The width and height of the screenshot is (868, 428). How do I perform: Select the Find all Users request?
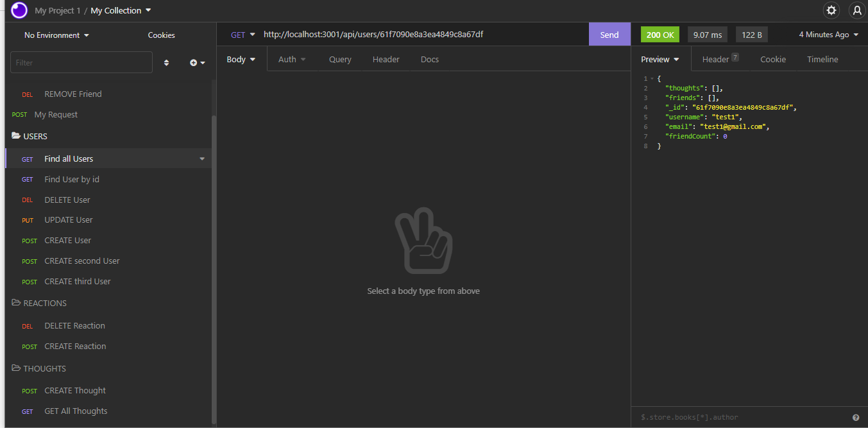coord(108,158)
